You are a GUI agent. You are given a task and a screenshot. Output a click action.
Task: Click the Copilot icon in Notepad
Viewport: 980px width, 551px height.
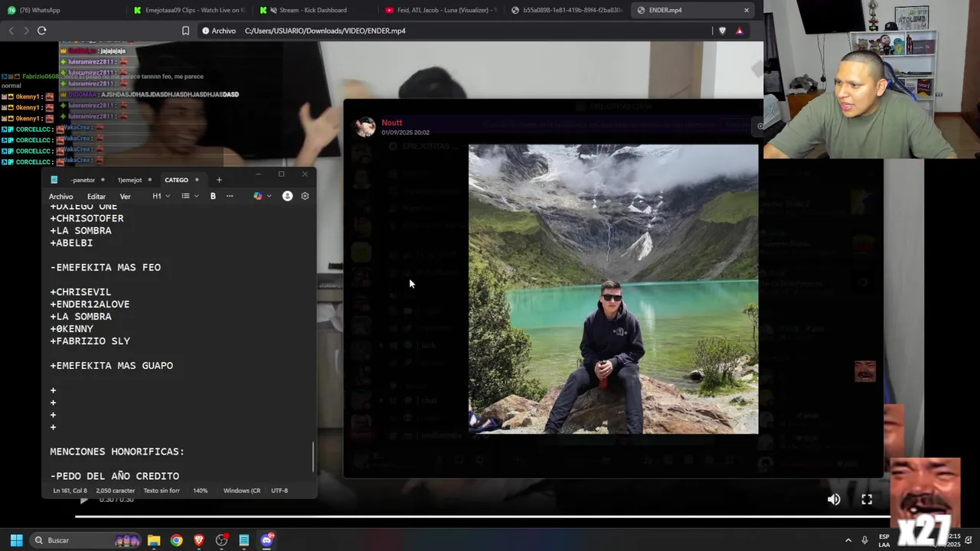257,196
